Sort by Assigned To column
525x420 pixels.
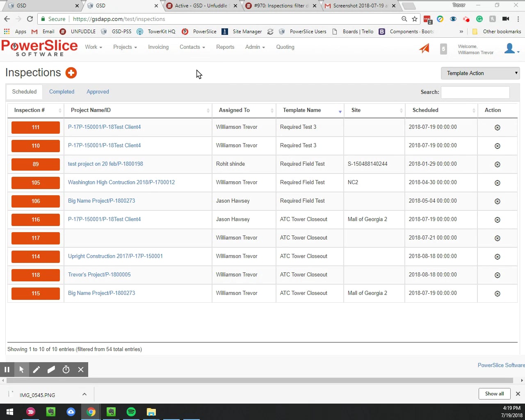244,110
